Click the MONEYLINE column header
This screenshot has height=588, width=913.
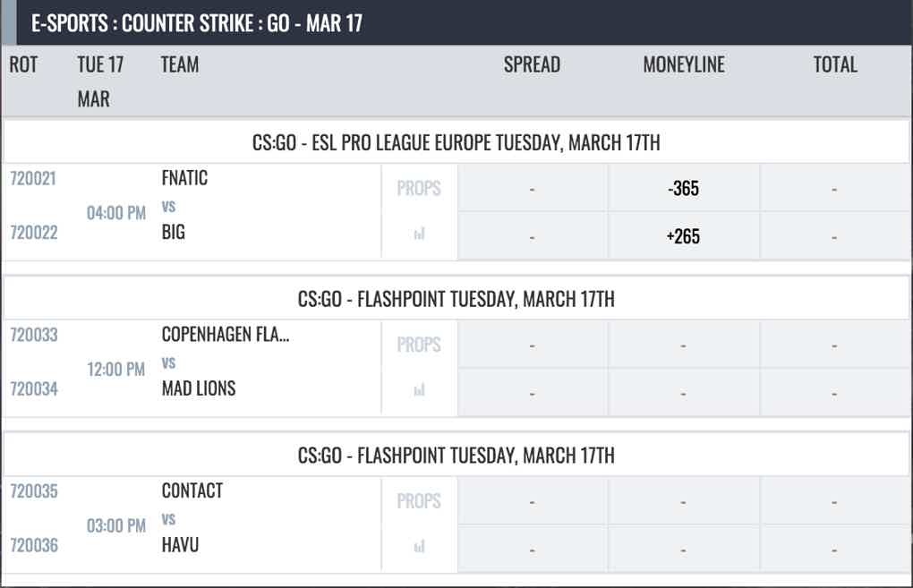tap(684, 64)
